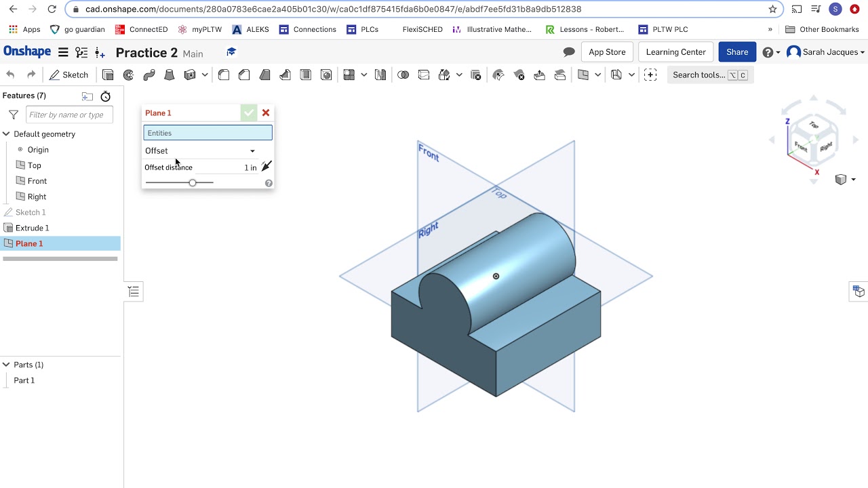This screenshot has width=868, height=488.
Task: Select the Fillet tool
Action: coord(224,75)
